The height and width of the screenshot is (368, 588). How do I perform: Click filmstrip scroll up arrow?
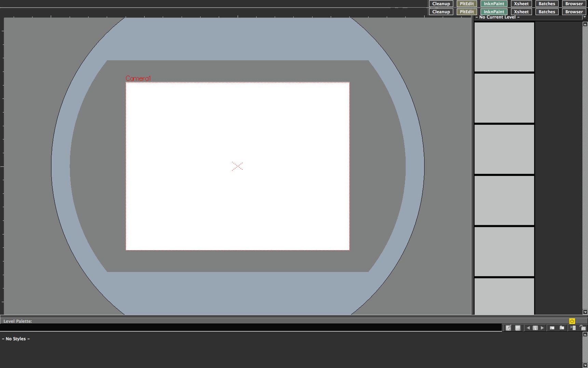click(x=585, y=24)
